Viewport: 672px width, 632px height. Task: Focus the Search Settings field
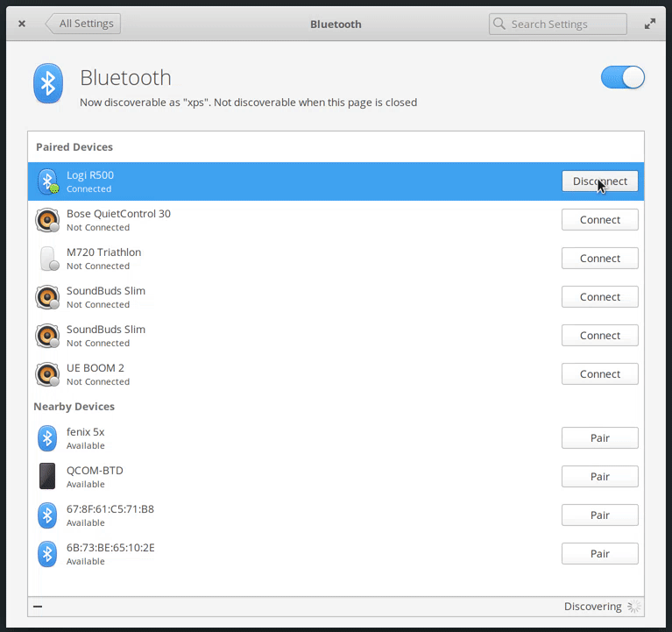tap(557, 24)
